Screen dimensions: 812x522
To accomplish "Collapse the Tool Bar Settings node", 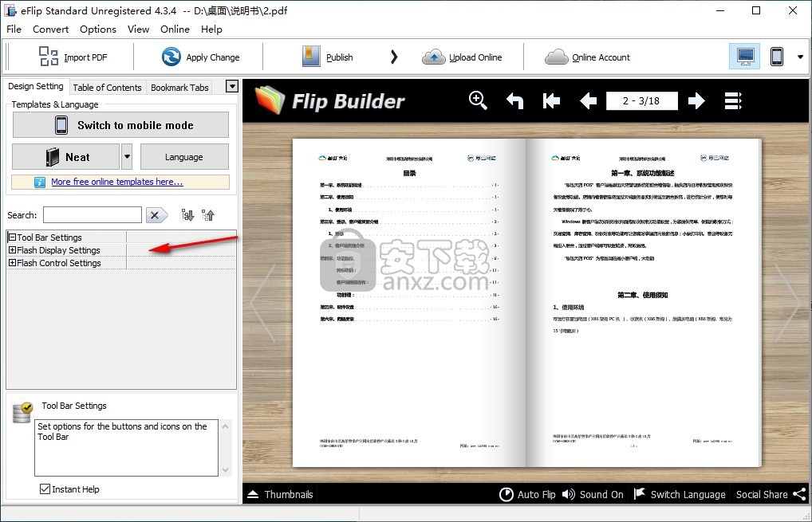I will click(x=12, y=237).
